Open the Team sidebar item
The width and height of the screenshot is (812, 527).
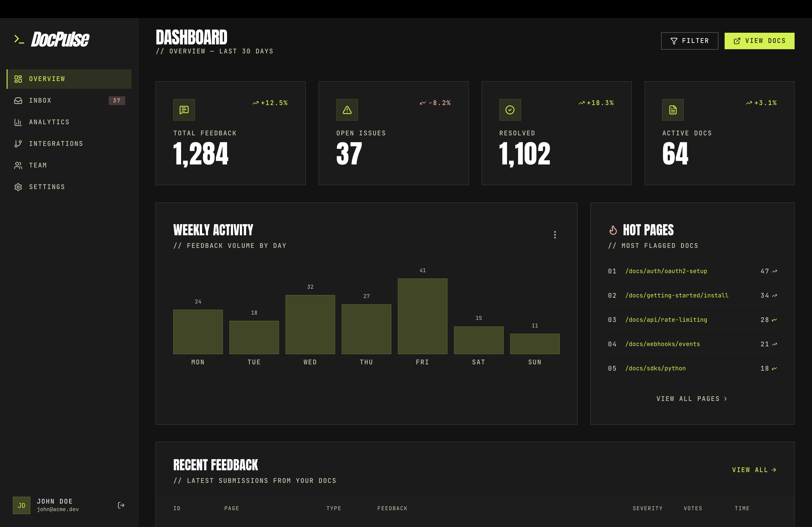tap(69, 165)
